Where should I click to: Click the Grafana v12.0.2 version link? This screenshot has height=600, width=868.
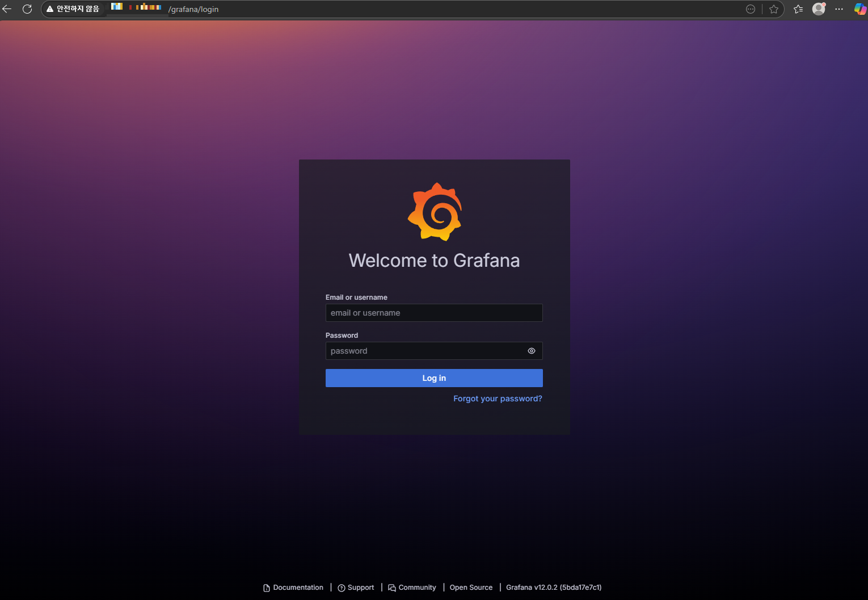point(554,588)
